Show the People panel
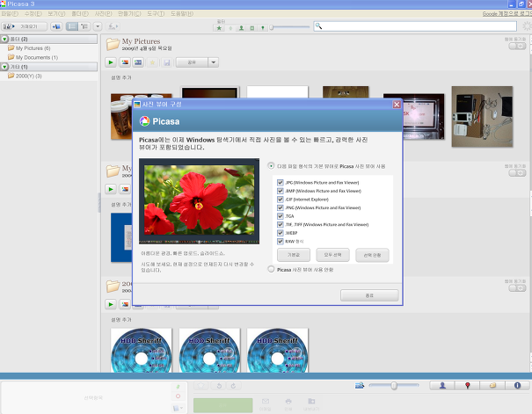 pos(442,386)
